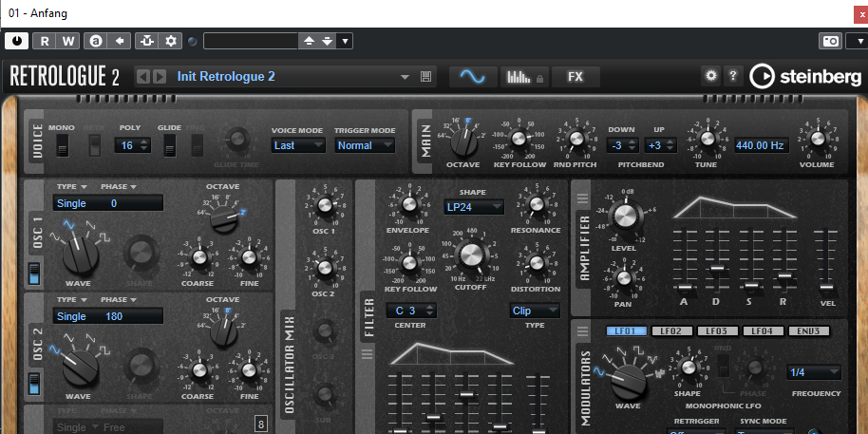Take a plug-in snapshot with camera icon
The height and width of the screenshot is (434, 868).
coord(831,41)
